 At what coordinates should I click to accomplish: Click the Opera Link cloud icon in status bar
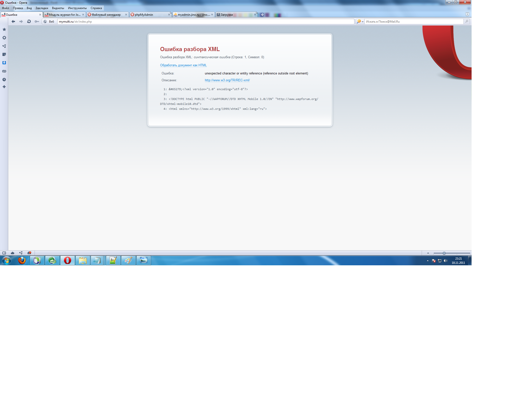coord(13,253)
